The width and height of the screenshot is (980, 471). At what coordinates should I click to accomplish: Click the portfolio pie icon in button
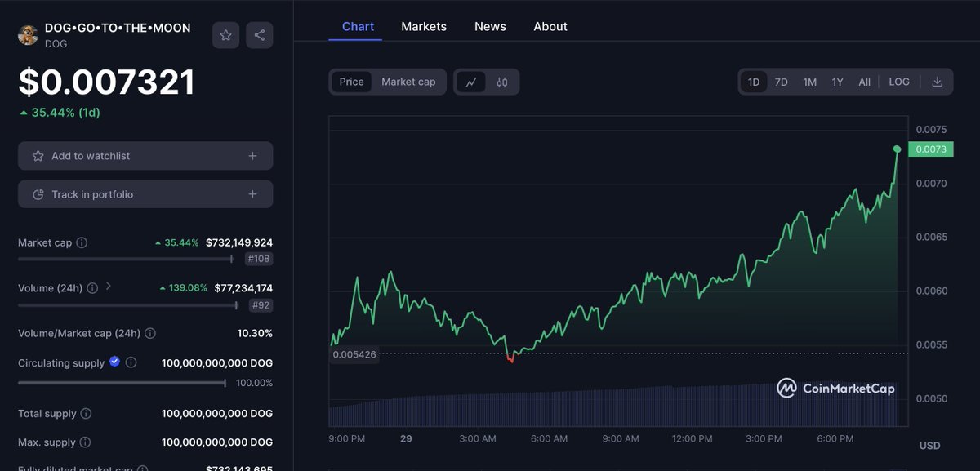[38, 194]
